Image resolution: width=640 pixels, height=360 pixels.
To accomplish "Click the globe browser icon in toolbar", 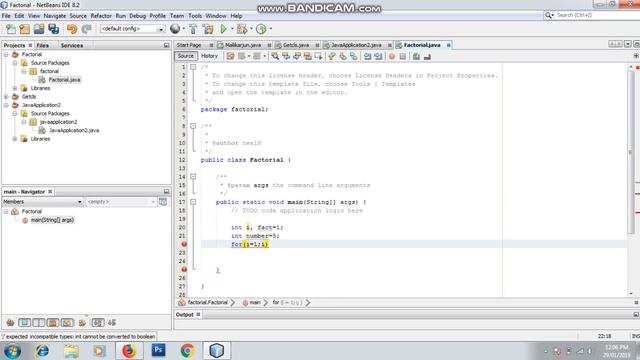I will [175, 29].
